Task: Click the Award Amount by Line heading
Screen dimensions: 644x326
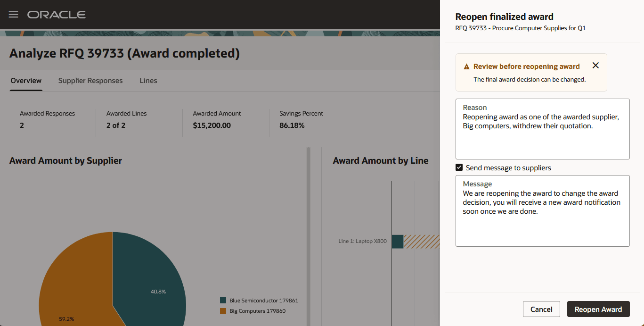Action: pyautogui.click(x=381, y=160)
